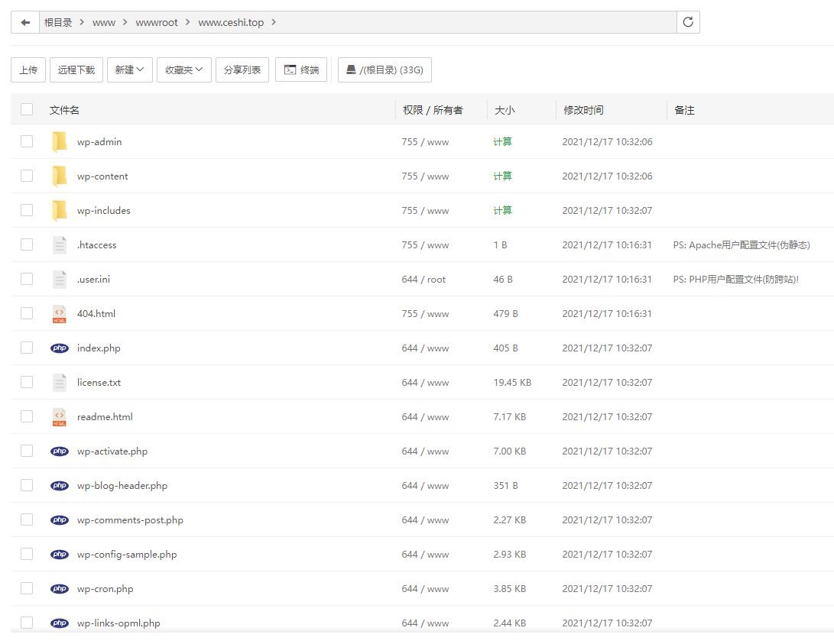Click the wp-cron.php PHP icon
This screenshot has width=834, height=644.
(60, 589)
